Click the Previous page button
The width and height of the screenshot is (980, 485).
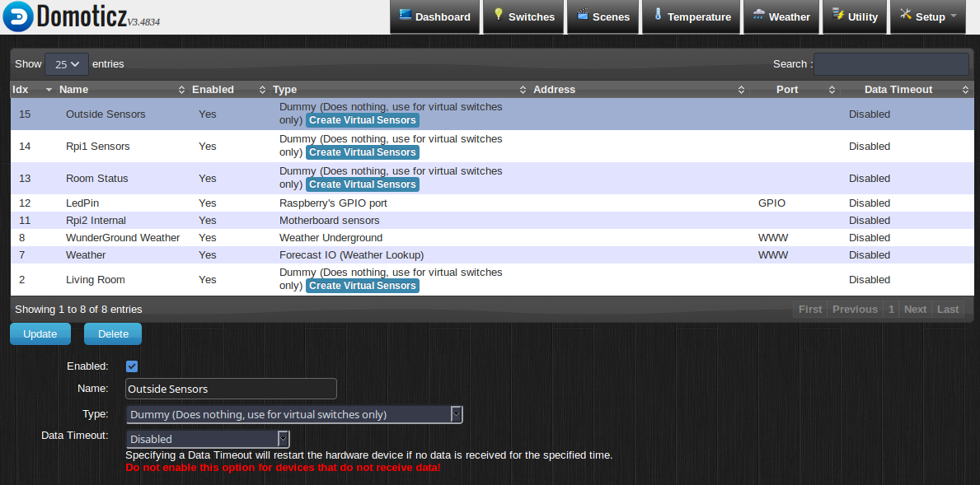point(855,309)
